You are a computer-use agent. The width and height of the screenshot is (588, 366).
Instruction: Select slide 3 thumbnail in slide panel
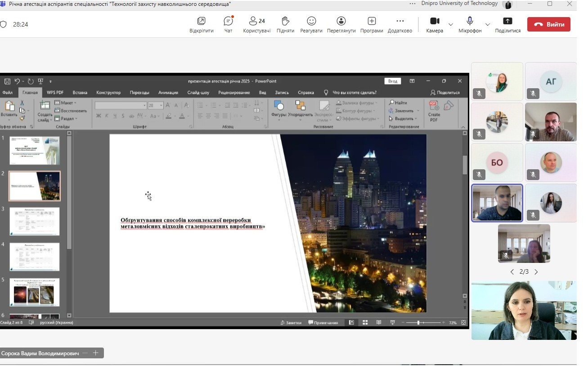click(x=35, y=221)
